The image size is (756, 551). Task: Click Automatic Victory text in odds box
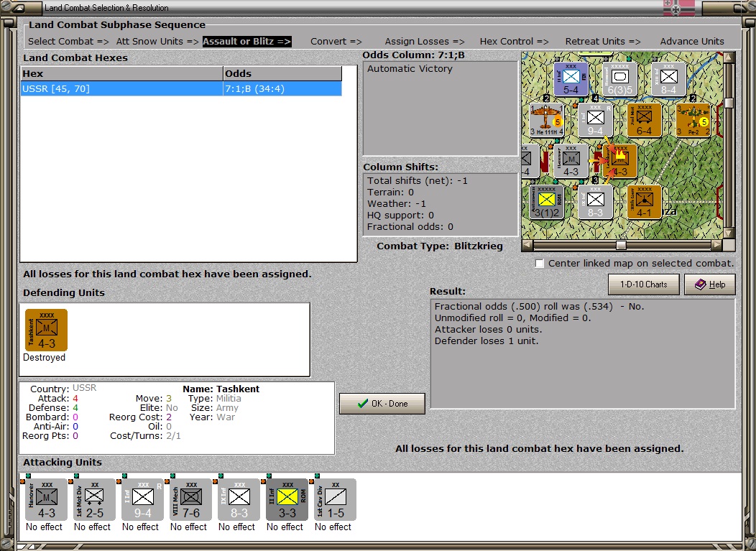(410, 69)
